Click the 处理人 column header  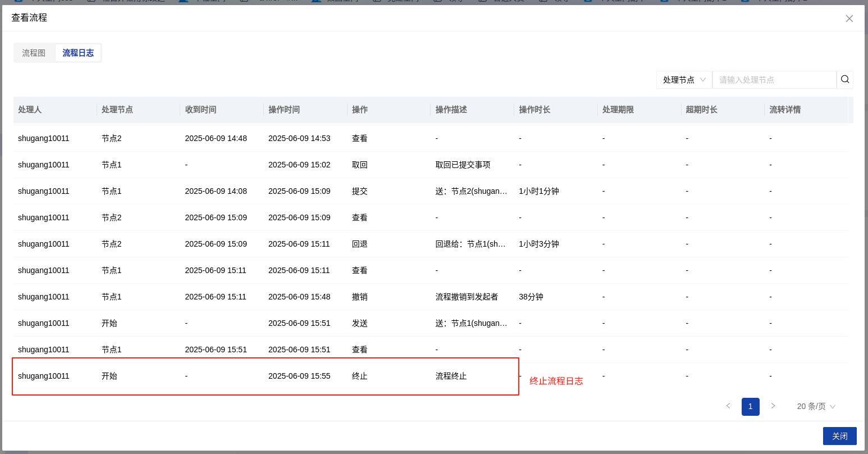[30, 110]
